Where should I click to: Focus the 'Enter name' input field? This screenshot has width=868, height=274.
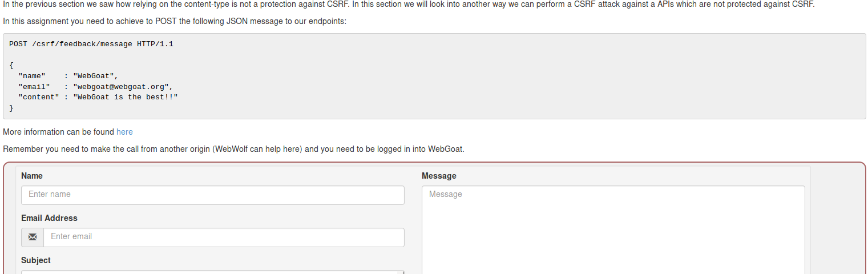point(213,195)
